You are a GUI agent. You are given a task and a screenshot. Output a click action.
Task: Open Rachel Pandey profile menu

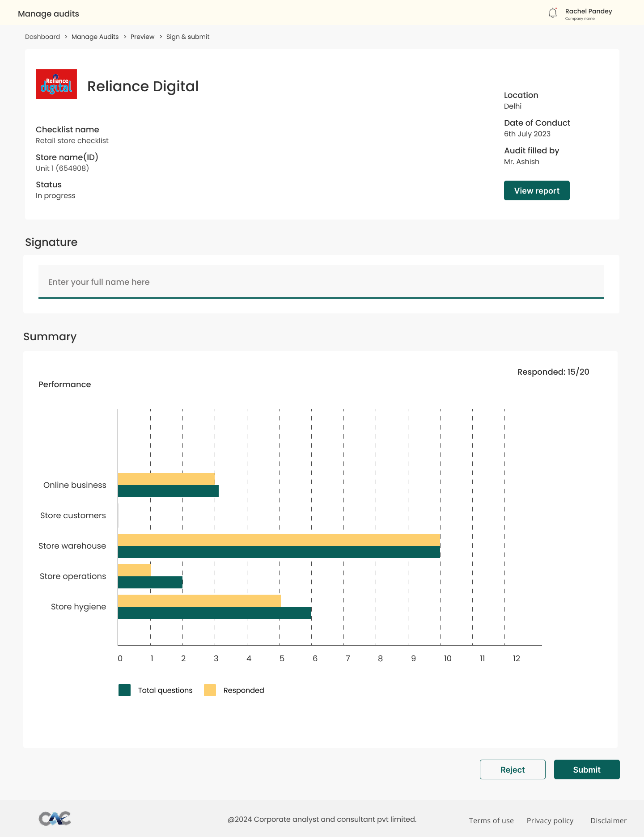tap(589, 14)
